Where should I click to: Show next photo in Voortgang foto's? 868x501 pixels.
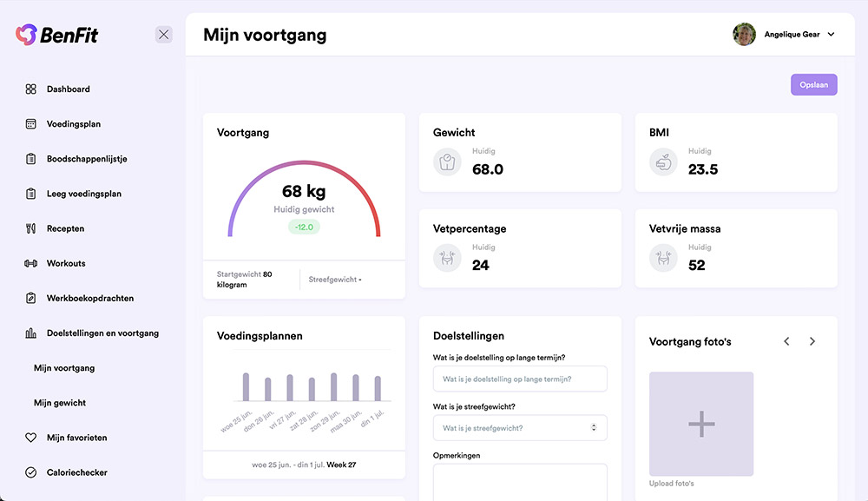point(812,341)
